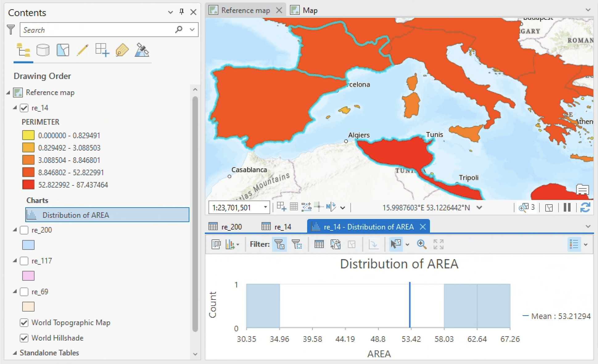Image resolution: width=598 pixels, height=364 pixels.
Task: Open the List By Labeling tag icon
Action: click(x=122, y=50)
